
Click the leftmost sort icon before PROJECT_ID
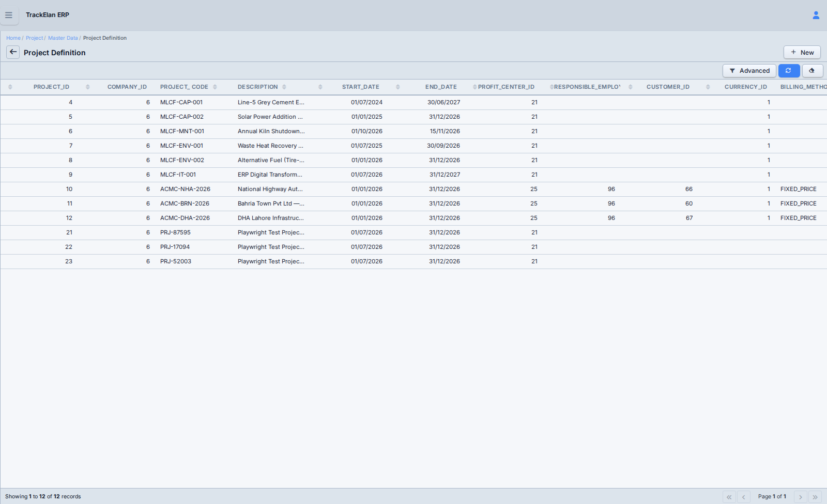point(10,87)
